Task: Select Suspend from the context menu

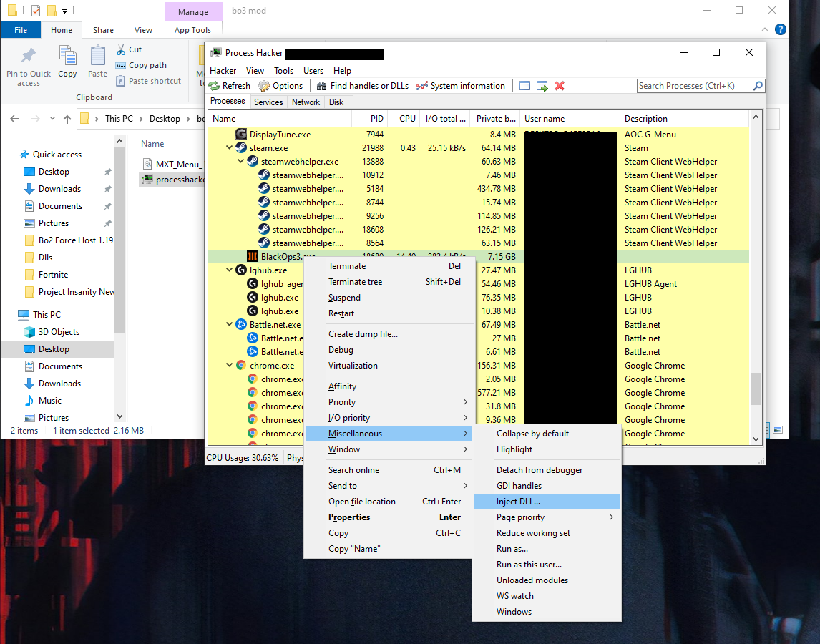Action: pyautogui.click(x=344, y=298)
